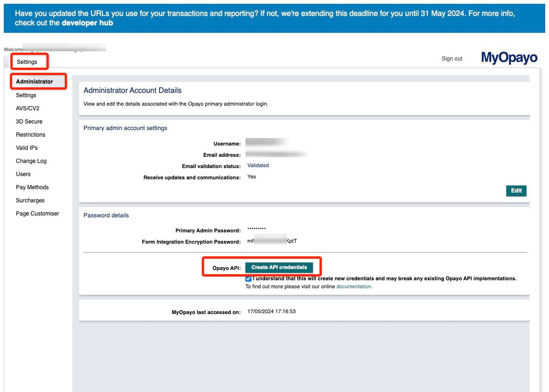Click the MyOpayo logo
The width and height of the screenshot is (549, 392).
509,57
